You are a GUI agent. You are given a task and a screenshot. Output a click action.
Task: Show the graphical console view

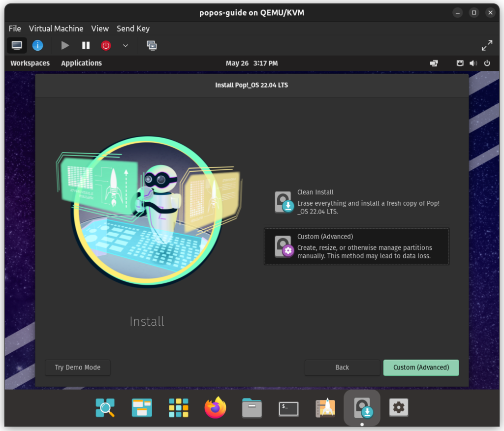pyautogui.click(x=17, y=45)
